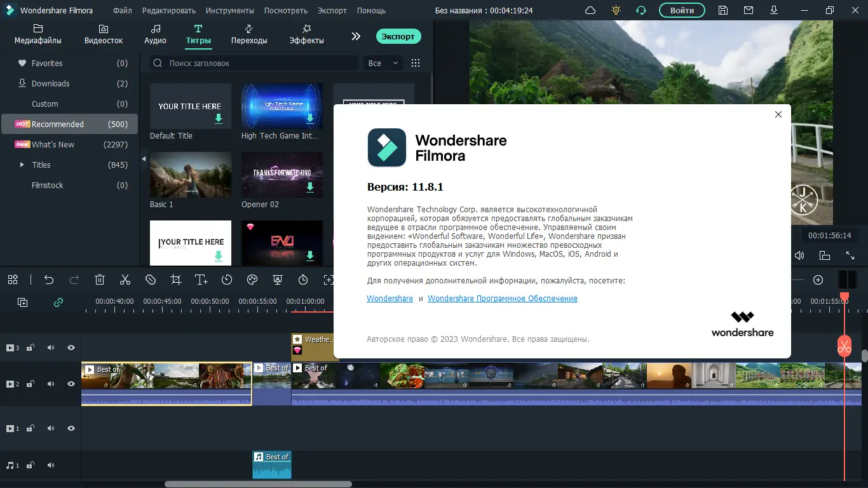Click the green Экспорт button
Image resolution: width=868 pixels, height=488 pixels.
pos(398,36)
